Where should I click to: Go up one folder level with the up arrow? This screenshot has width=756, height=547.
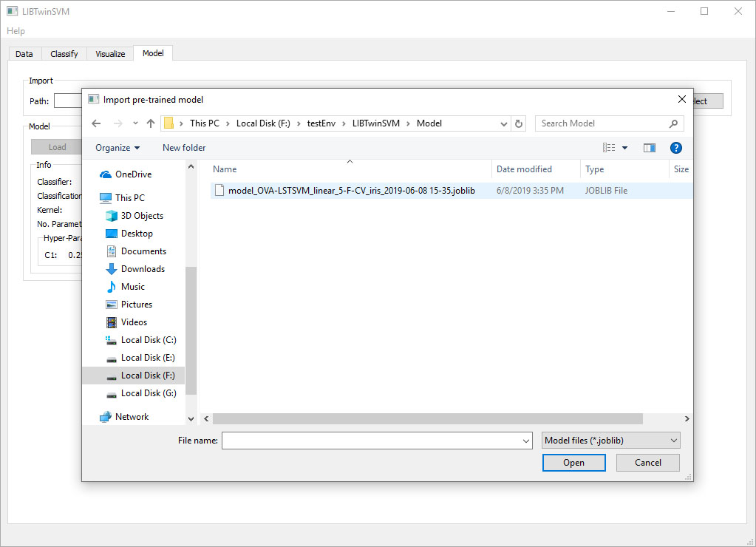coord(151,123)
